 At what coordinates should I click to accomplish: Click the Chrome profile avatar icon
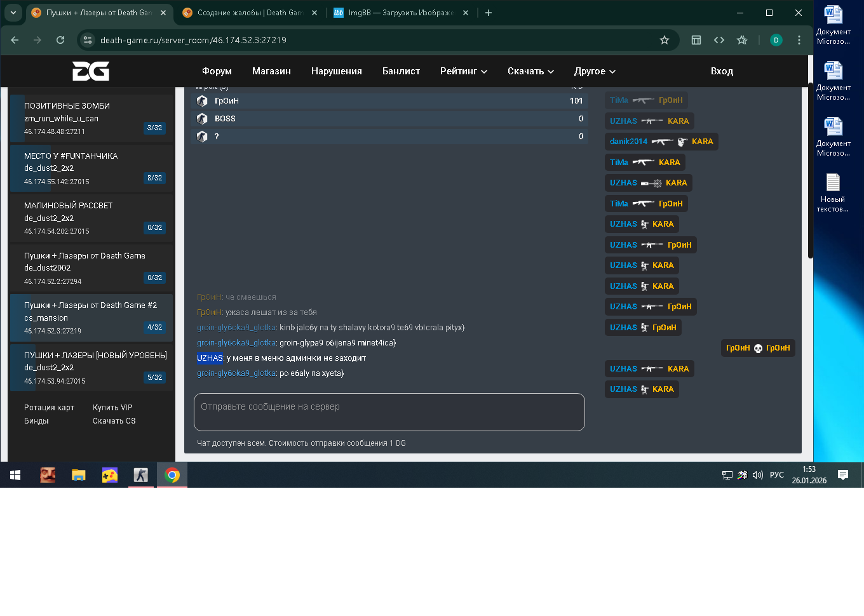[776, 40]
